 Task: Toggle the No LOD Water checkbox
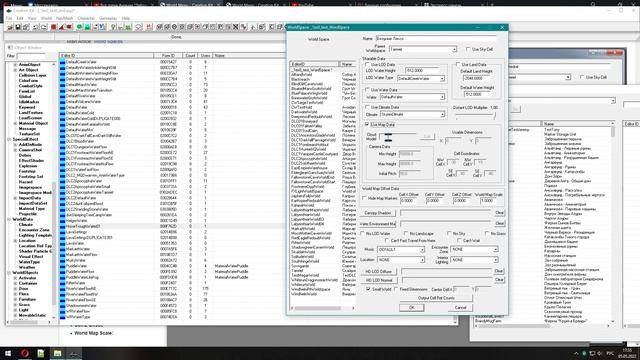click(362, 233)
